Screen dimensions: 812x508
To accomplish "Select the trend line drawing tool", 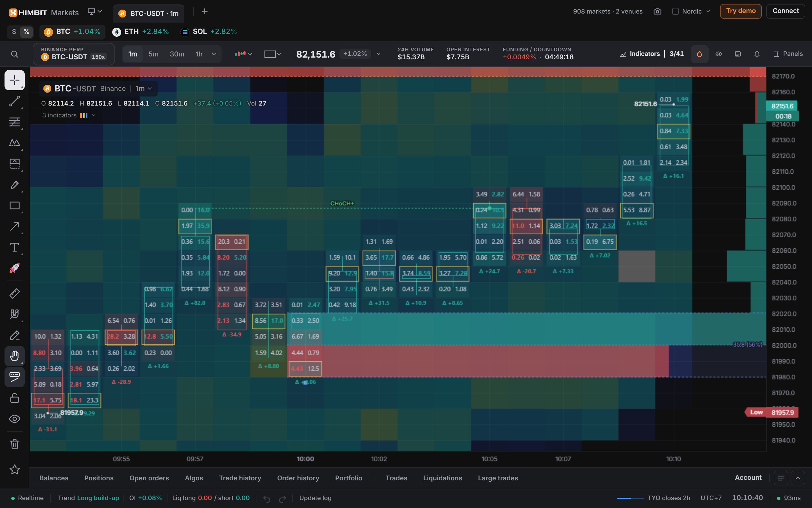I will click(14, 101).
